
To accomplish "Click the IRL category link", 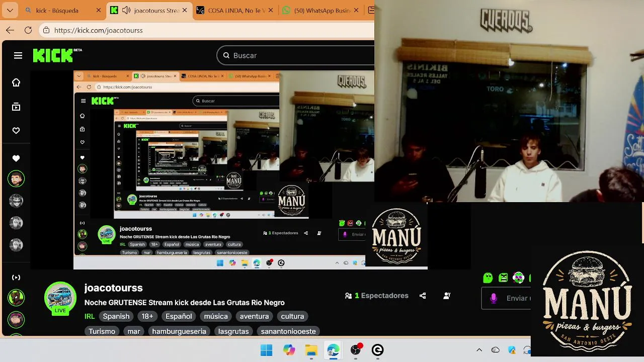I will point(90,316).
